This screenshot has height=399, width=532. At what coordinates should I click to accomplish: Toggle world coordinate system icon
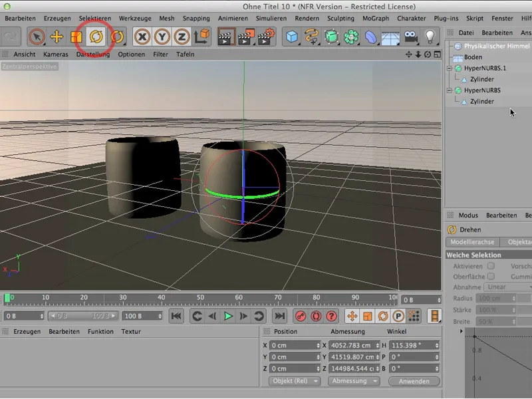(x=202, y=37)
